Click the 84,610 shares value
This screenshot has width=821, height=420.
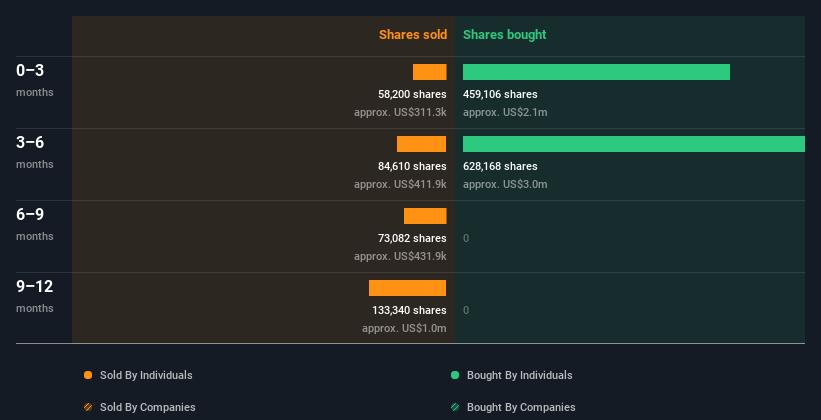click(x=412, y=166)
